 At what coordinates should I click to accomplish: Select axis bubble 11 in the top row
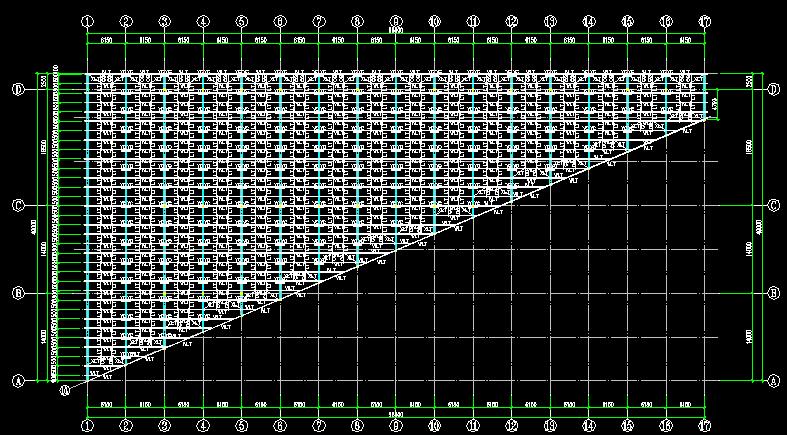(473, 22)
